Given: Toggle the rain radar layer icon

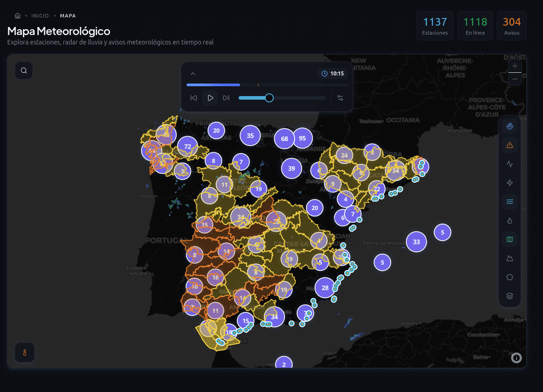Looking at the screenshot, I should [x=510, y=126].
